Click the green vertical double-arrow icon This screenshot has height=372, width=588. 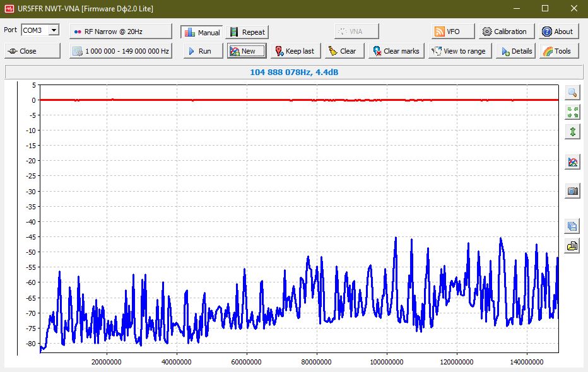[x=572, y=132]
